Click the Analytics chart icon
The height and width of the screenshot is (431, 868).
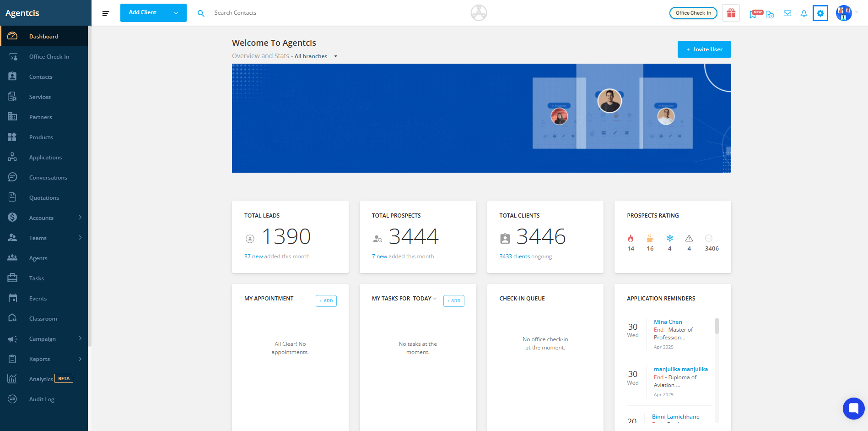[12, 379]
